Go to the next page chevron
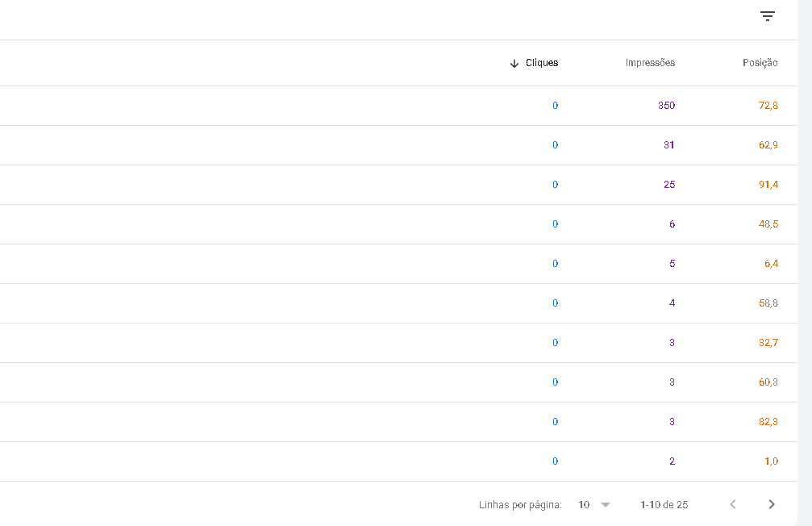This screenshot has width=812, height=526. (772, 503)
